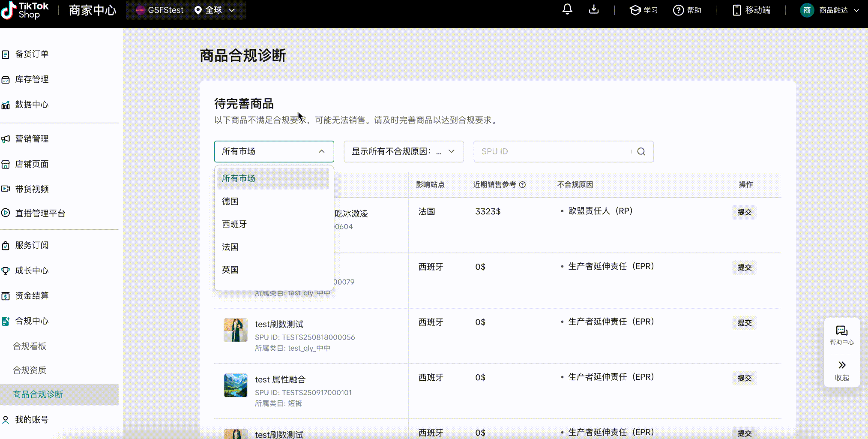Click the download icon in header
Image resolution: width=868 pixels, height=439 pixels.
point(593,9)
